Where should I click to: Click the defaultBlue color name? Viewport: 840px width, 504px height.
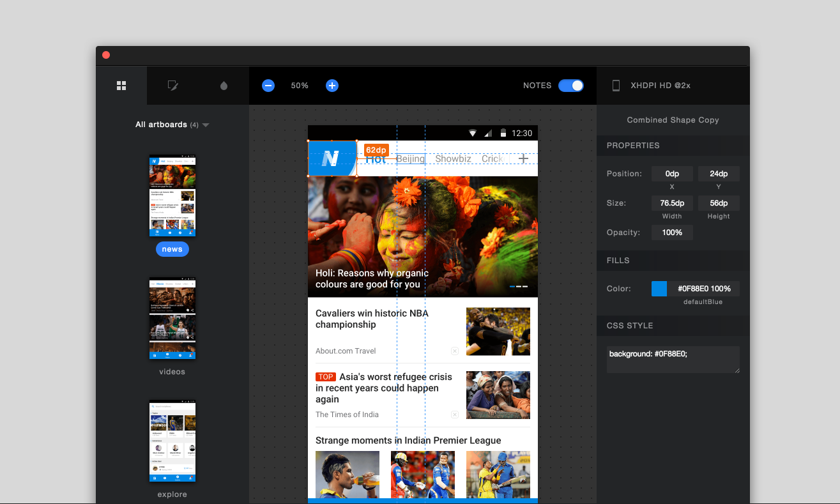click(x=703, y=302)
